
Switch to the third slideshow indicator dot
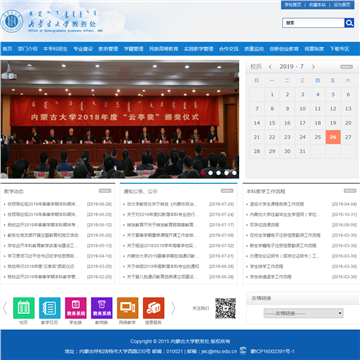(218, 173)
